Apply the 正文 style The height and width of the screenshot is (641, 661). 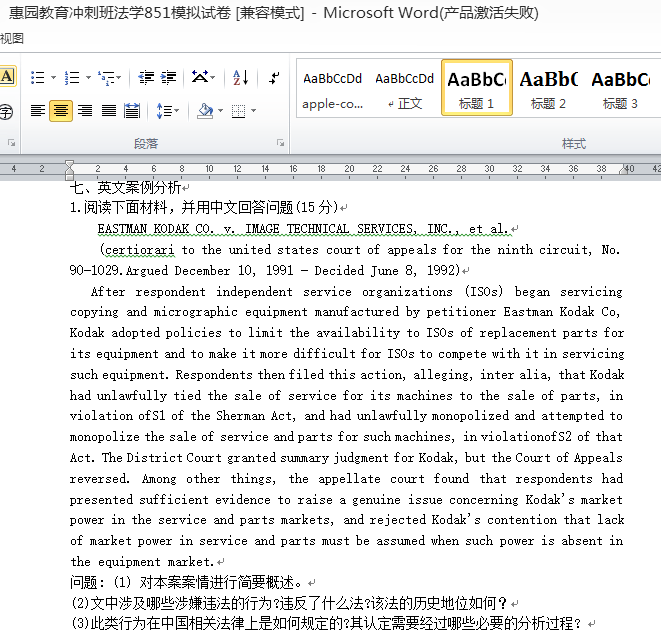404,88
